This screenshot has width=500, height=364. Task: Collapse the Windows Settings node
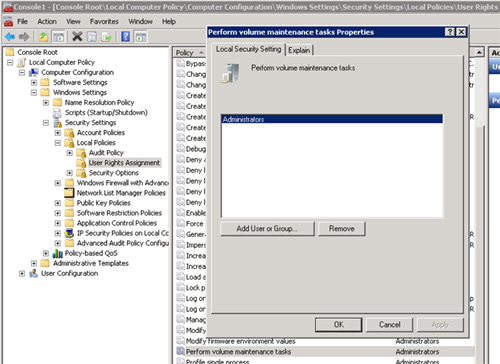pyautogui.click(x=34, y=92)
